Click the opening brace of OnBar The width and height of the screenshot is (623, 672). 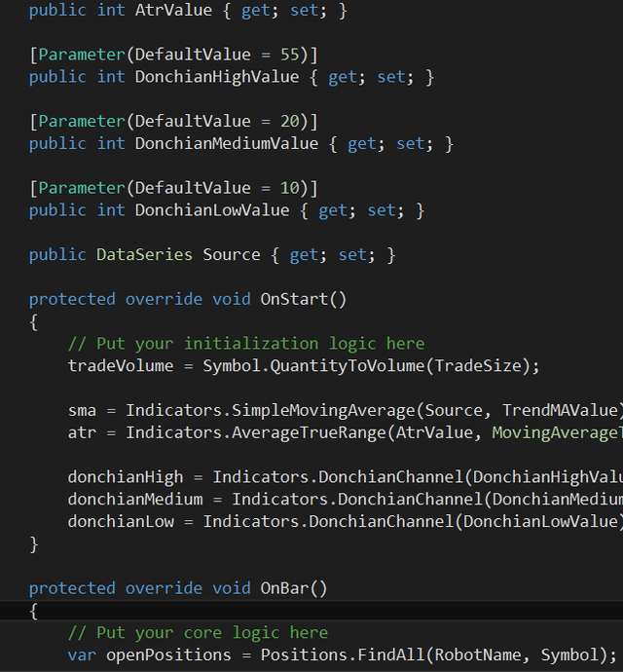(34, 611)
